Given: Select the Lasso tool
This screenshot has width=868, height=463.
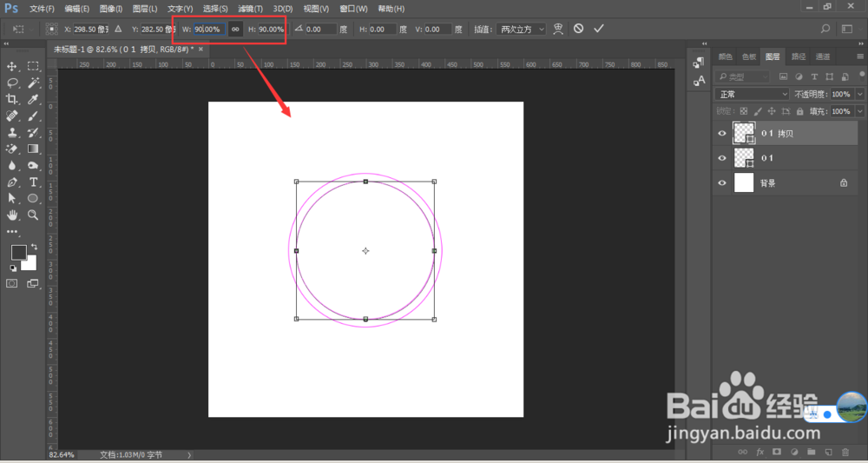Looking at the screenshot, I should [11, 83].
